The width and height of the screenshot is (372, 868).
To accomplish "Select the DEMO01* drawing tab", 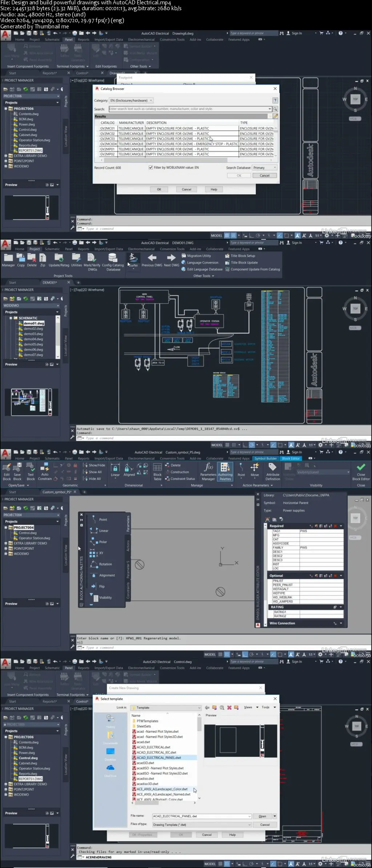I will tap(50, 283).
